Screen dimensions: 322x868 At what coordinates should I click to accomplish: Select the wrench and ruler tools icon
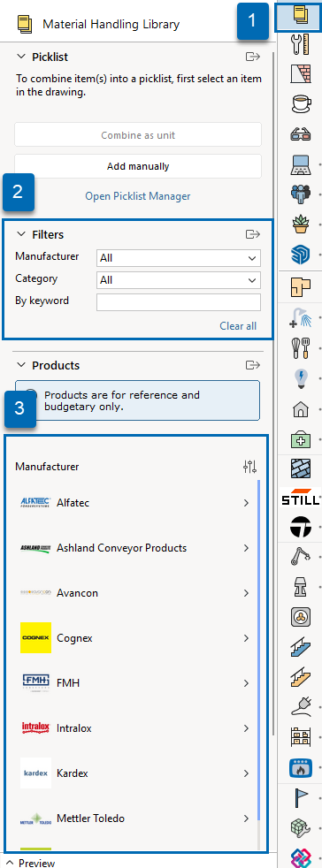(x=301, y=44)
